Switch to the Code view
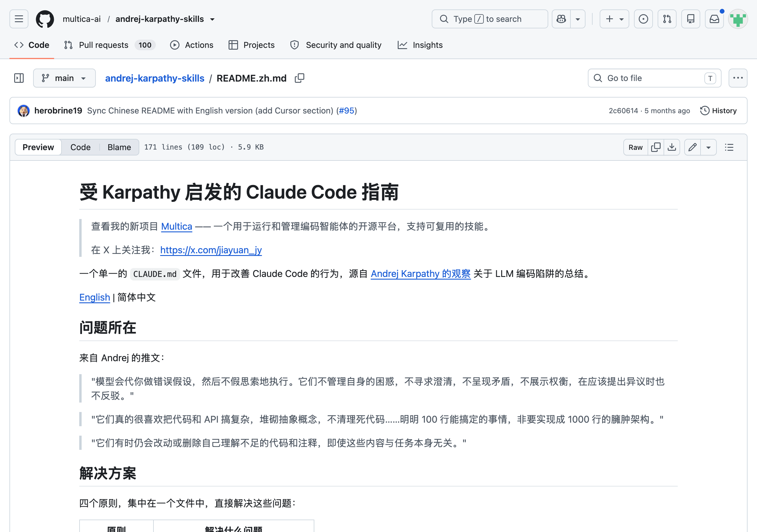The image size is (757, 532). [x=80, y=147]
